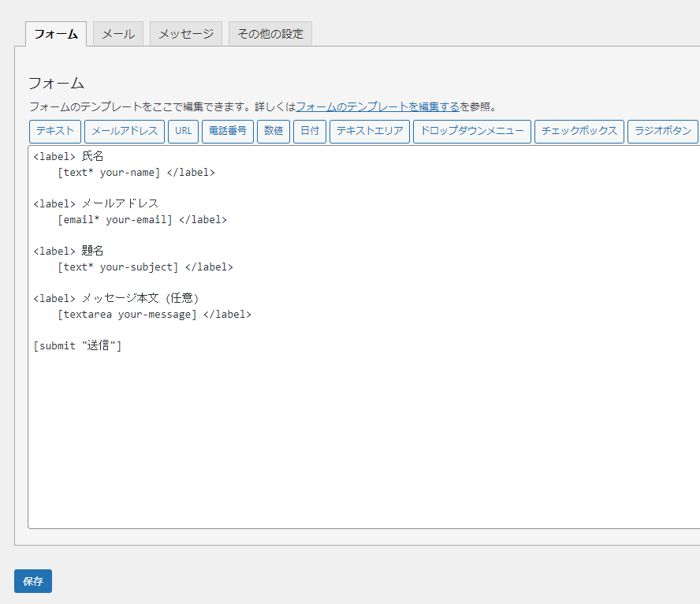The image size is (700, 604).
Task: Switch to the メッセージ tab
Action: click(x=185, y=33)
